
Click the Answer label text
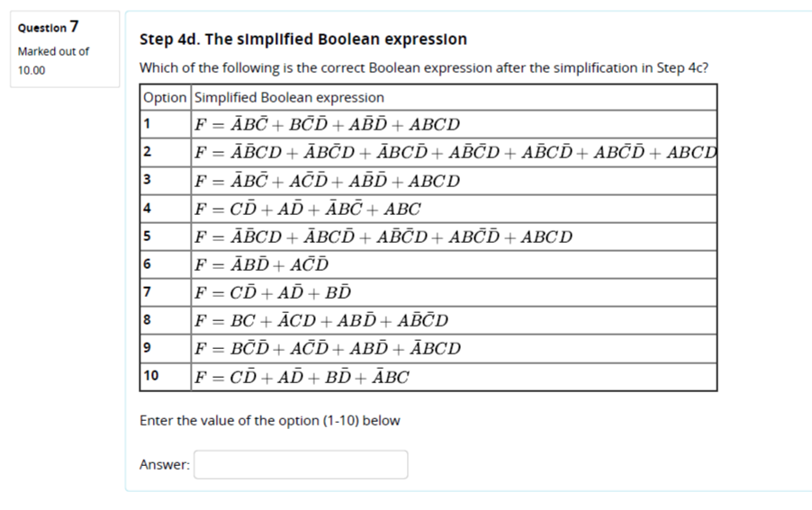(x=165, y=464)
